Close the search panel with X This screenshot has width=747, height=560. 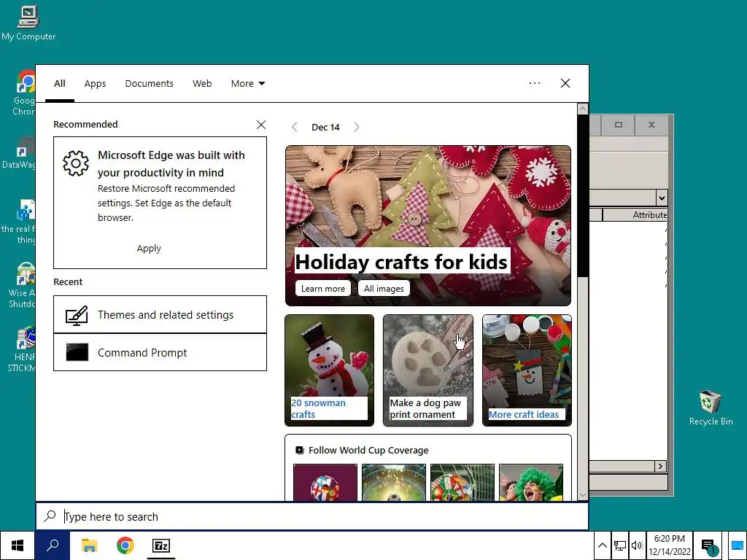(565, 83)
